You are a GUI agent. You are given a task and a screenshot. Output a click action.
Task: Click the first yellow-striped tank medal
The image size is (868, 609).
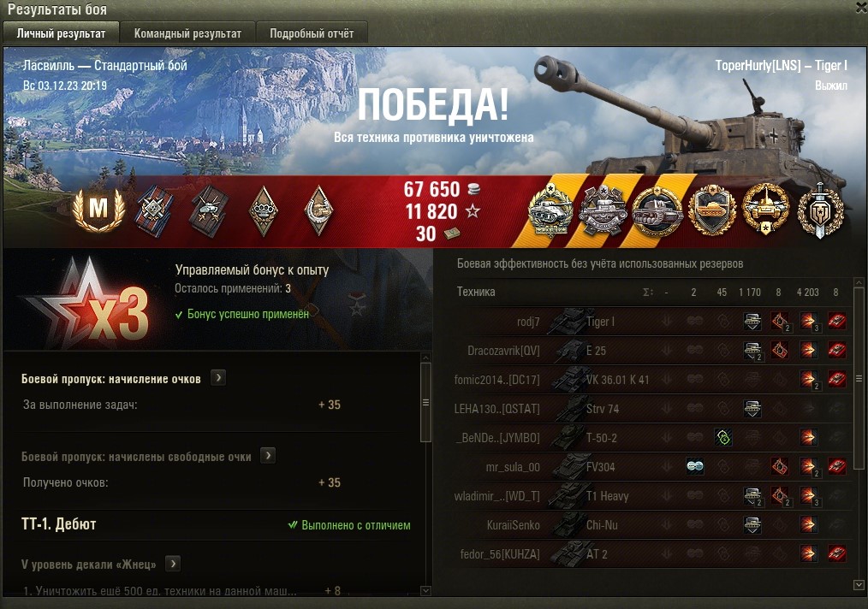point(550,210)
